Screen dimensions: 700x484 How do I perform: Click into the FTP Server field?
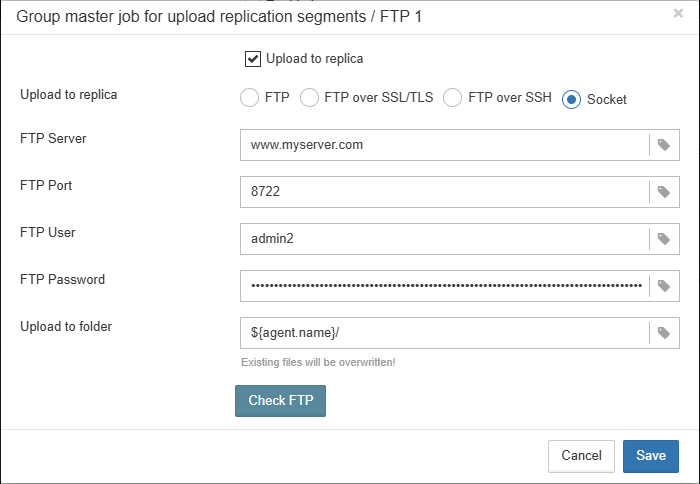445,145
